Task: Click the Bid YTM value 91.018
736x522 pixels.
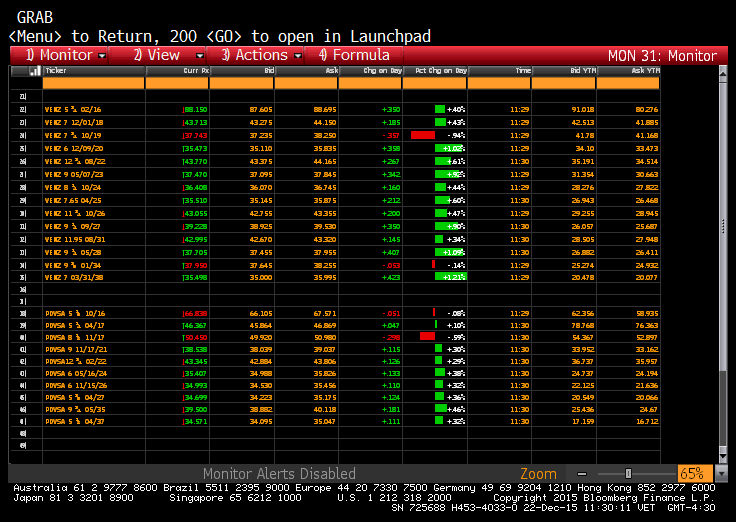Action: point(583,109)
